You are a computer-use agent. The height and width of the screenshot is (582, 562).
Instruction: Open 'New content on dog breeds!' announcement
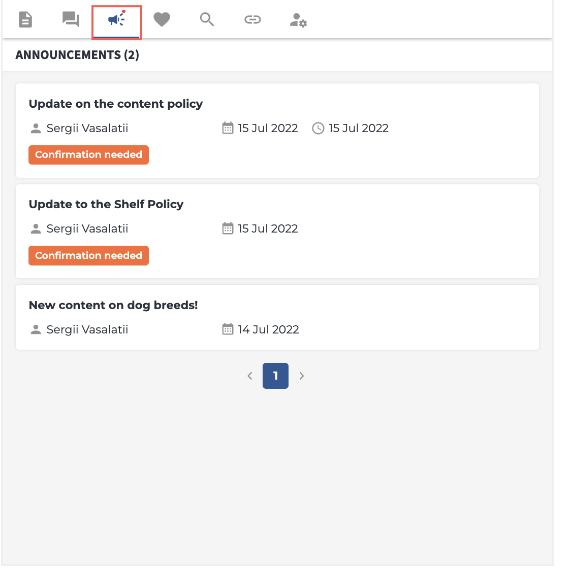[113, 305]
